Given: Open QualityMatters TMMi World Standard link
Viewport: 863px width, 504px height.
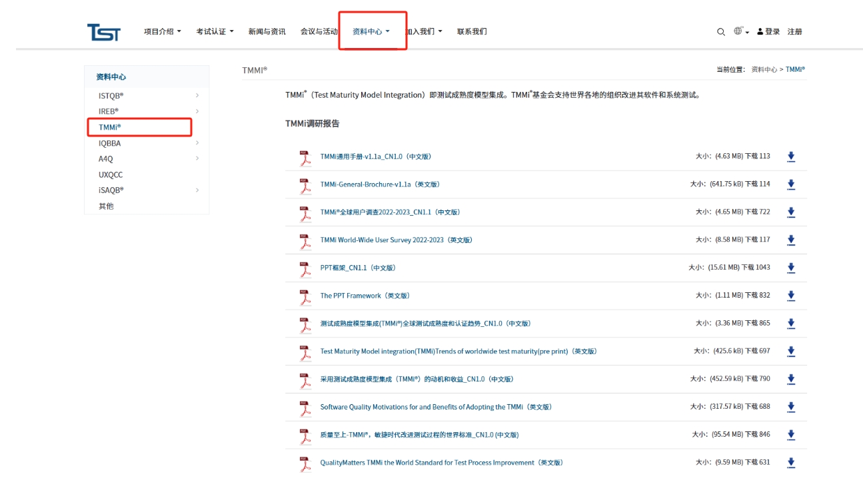Looking at the screenshot, I should point(442,463).
